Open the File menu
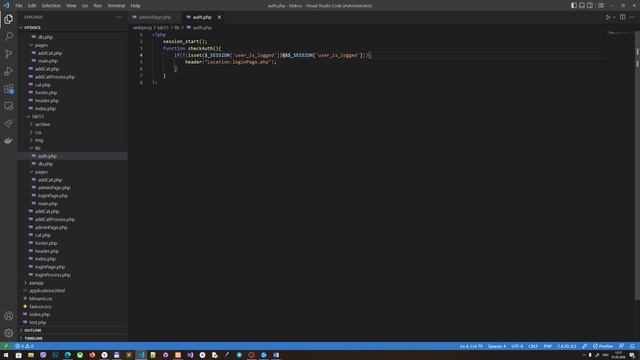The width and height of the screenshot is (640, 360). [19, 6]
